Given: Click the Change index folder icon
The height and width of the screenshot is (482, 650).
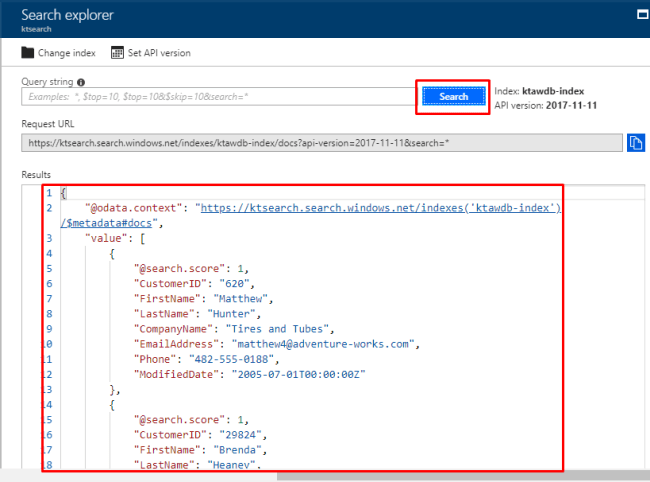Looking at the screenshot, I should [x=27, y=53].
